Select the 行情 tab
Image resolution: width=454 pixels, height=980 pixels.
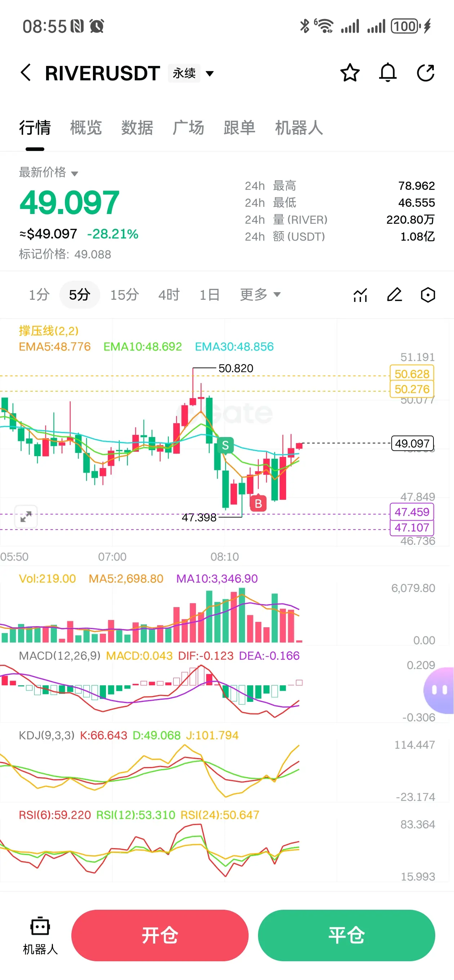(x=35, y=128)
